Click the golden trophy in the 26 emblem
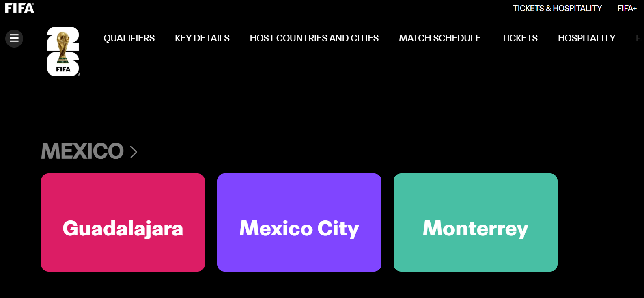 point(63,45)
